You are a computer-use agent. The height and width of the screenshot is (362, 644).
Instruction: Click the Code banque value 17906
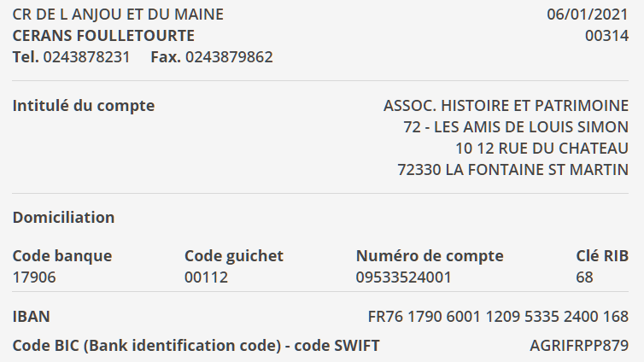(x=34, y=277)
